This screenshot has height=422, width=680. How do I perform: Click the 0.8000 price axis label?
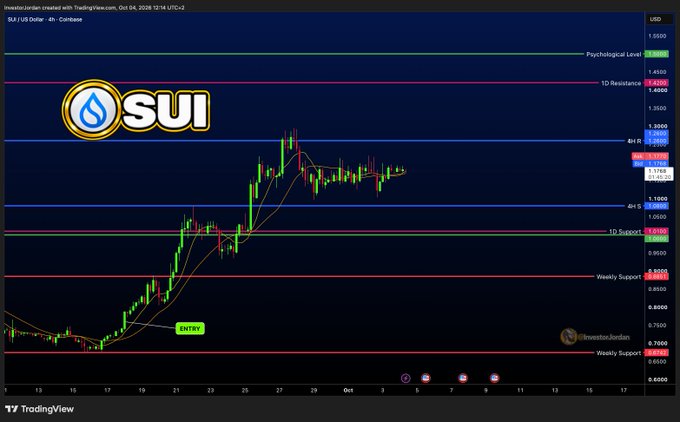pyautogui.click(x=657, y=307)
